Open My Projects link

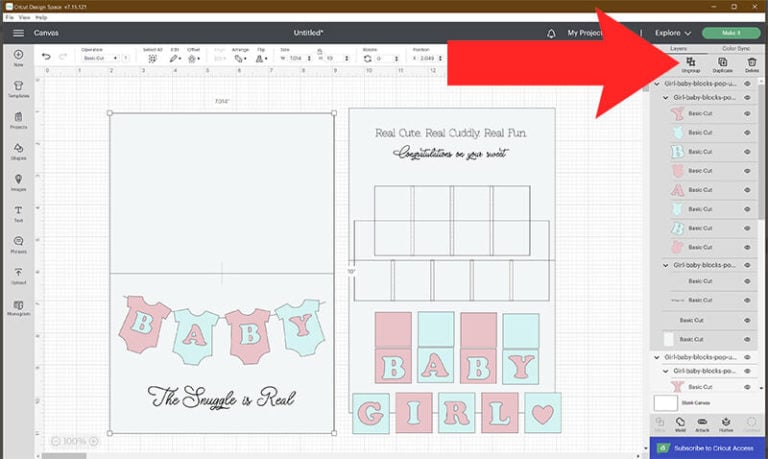585,33
